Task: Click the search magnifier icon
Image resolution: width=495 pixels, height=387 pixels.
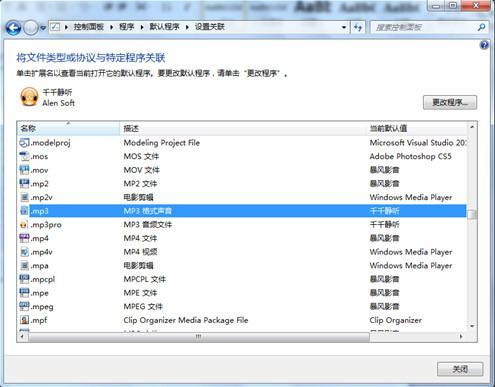Action: pyautogui.click(x=482, y=27)
